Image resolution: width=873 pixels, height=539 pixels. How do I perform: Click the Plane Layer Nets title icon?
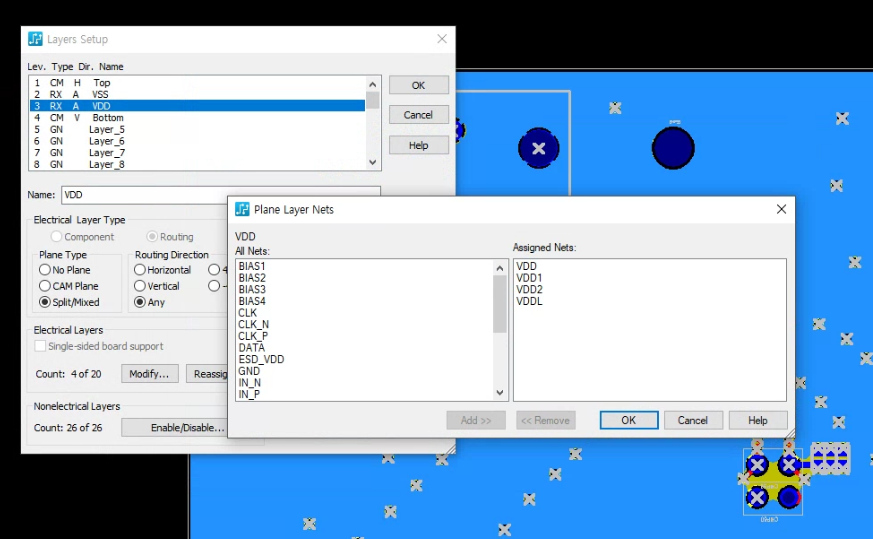tap(242, 209)
